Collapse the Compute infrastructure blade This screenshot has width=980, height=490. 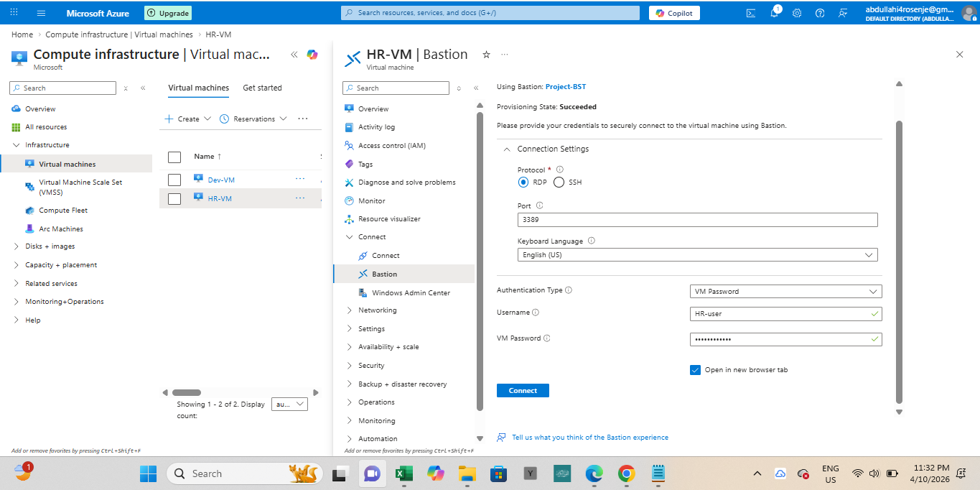coord(294,55)
